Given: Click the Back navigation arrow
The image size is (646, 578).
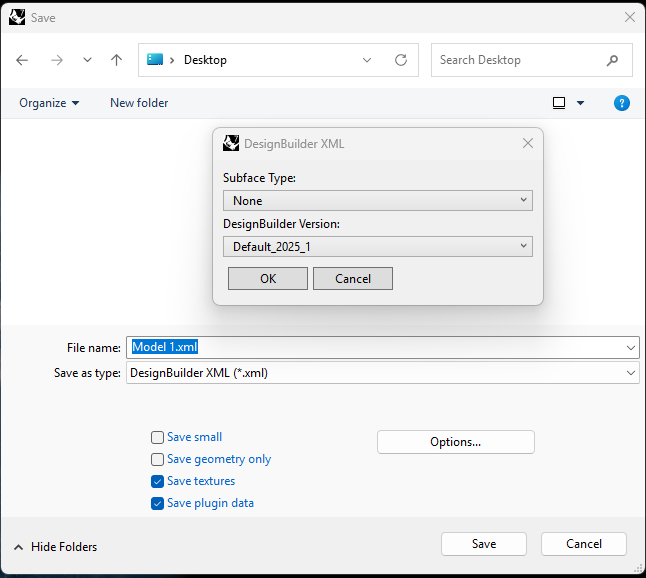Looking at the screenshot, I should coord(22,60).
